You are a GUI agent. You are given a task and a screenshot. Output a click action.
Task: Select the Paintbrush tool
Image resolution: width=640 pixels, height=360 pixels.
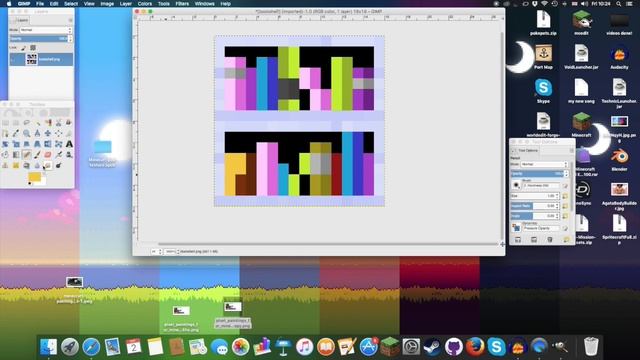coord(38,154)
